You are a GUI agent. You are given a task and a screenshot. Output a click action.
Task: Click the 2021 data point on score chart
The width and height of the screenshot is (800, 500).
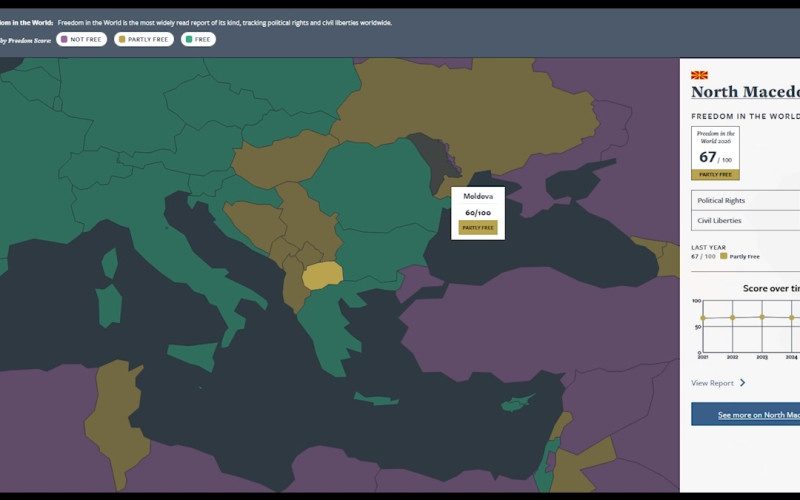point(703,319)
